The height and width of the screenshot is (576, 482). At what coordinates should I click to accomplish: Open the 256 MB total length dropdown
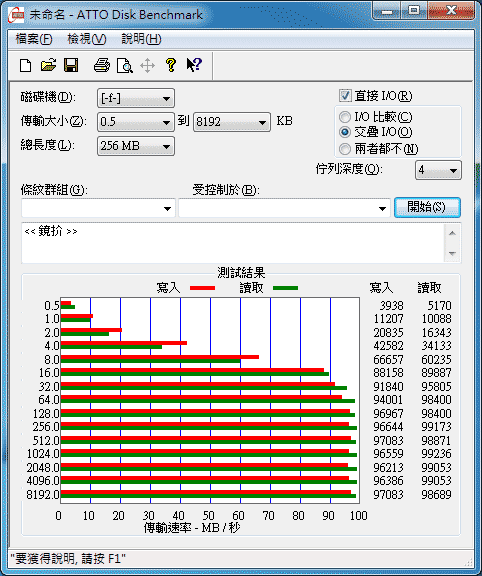click(x=136, y=146)
